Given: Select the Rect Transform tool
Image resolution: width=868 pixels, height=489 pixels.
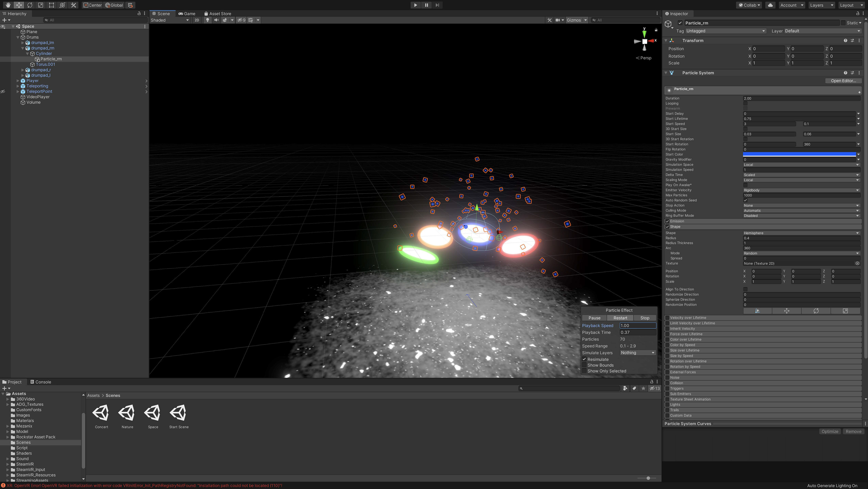Looking at the screenshot, I should coord(51,5).
